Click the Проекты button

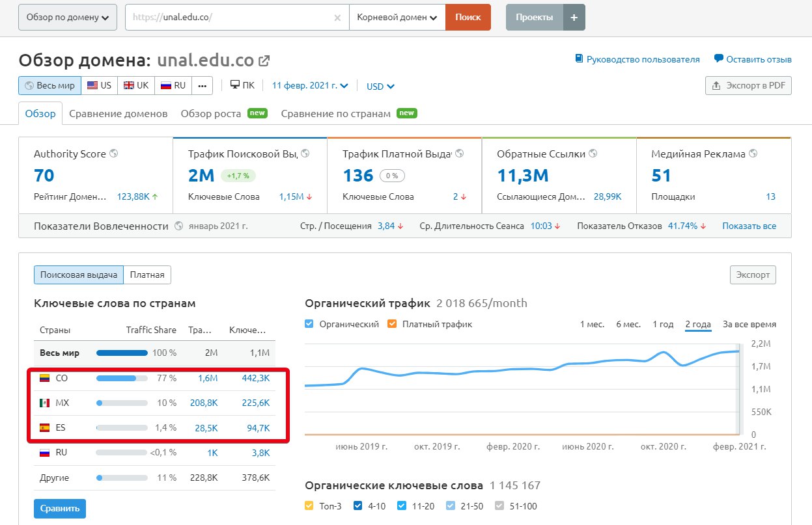[x=534, y=18]
